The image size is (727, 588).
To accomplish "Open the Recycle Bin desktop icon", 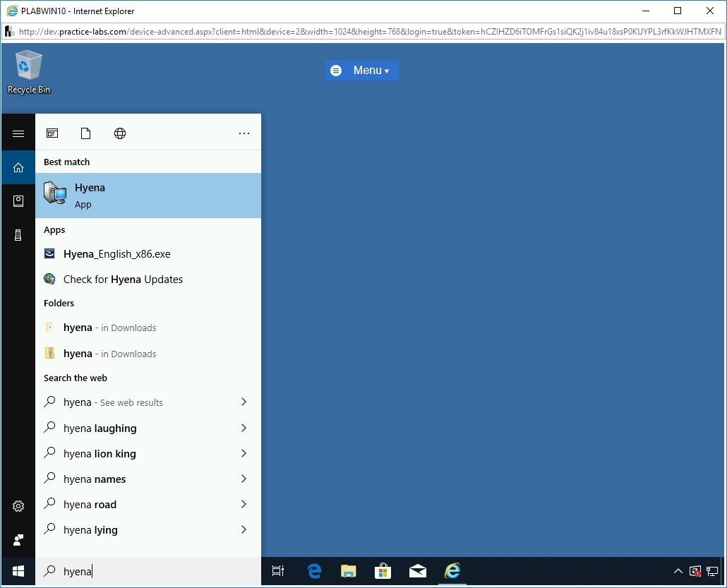I will (x=29, y=72).
